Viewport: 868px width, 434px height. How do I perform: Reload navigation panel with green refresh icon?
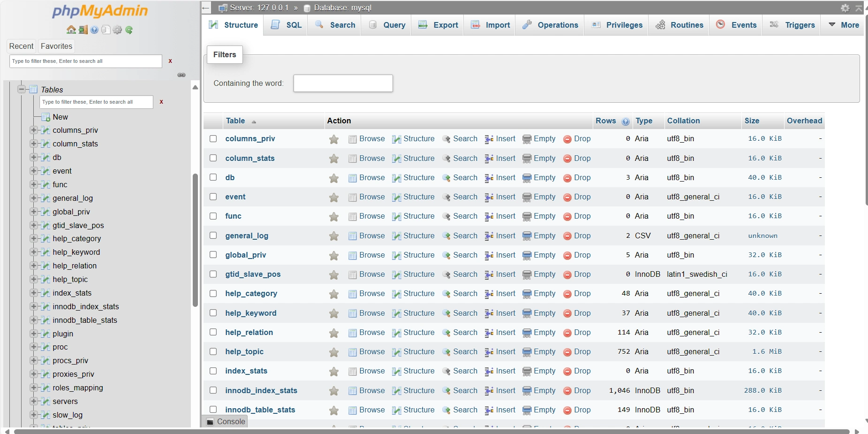(x=129, y=30)
